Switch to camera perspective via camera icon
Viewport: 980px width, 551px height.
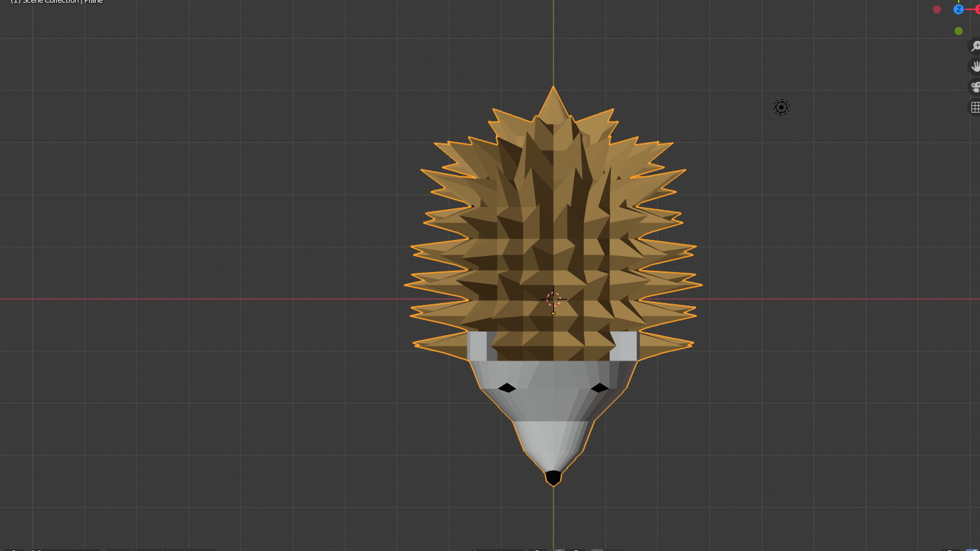click(975, 88)
